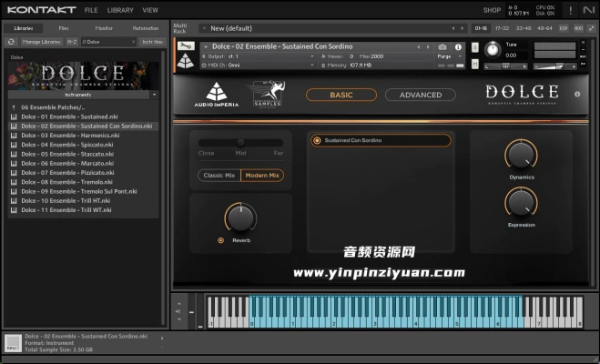Switch to the Automation tab
Screen dimensions: 600x364
point(146,28)
